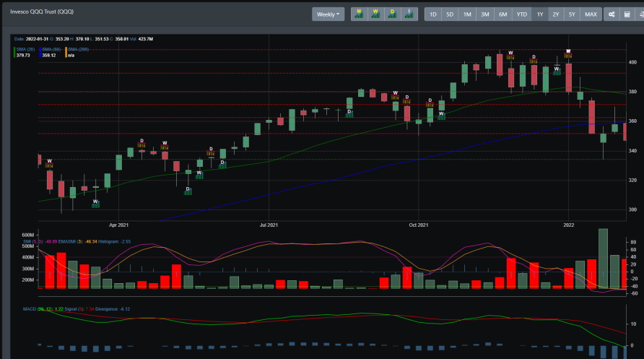Click the 600M volume axis label

[28, 235]
